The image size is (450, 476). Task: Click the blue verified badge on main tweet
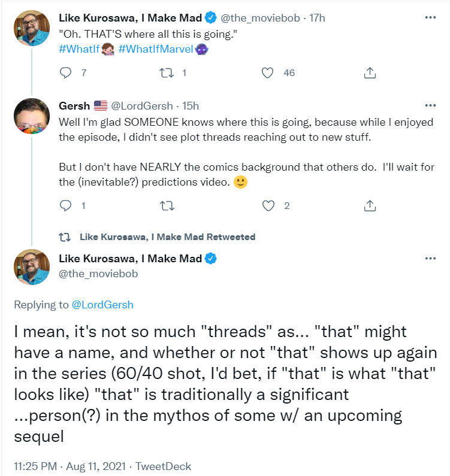click(x=210, y=258)
